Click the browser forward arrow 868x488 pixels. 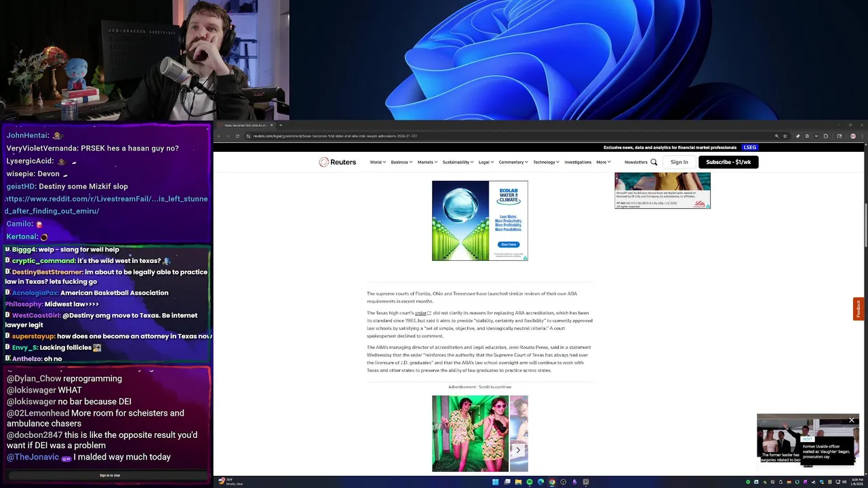[228, 136]
